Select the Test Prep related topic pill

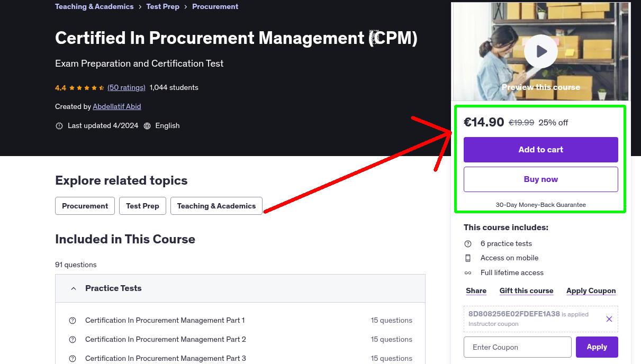(x=142, y=206)
